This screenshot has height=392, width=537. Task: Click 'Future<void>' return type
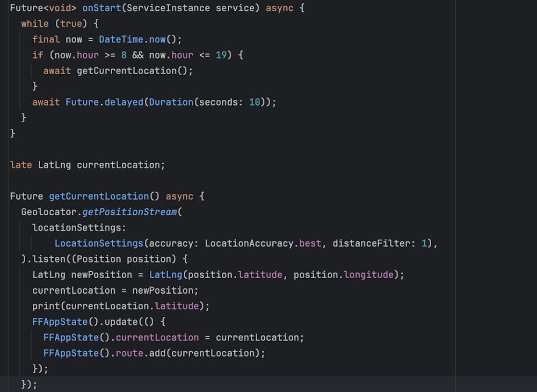pyautogui.click(x=43, y=8)
